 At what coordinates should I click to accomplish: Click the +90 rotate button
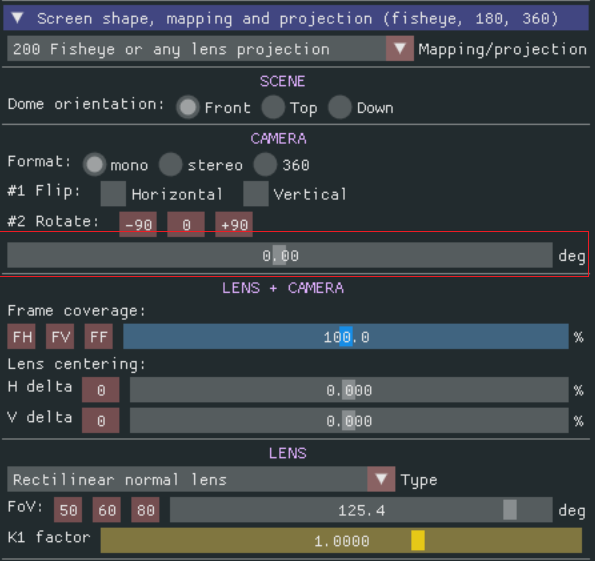pyautogui.click(x=234, y=224)
